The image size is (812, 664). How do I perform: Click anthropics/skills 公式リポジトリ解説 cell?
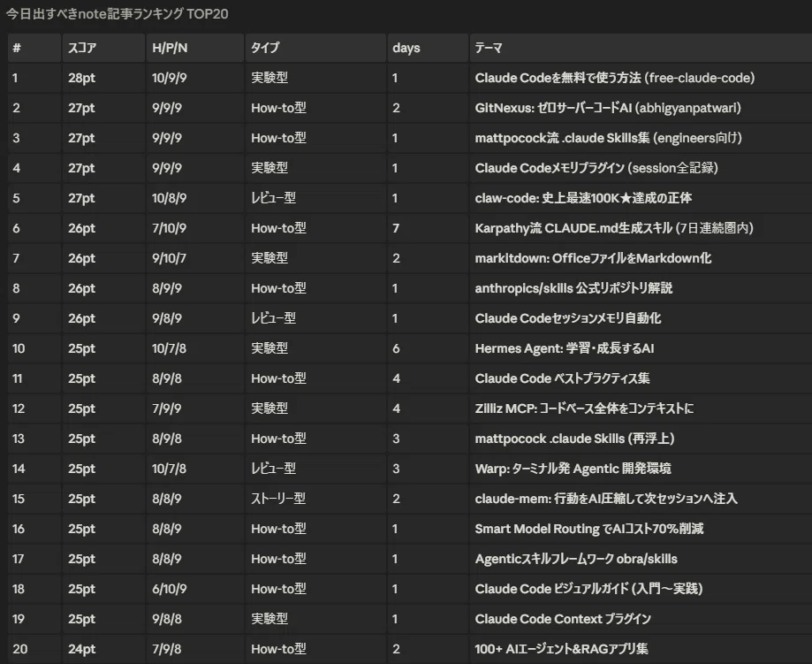click(641, 289)
